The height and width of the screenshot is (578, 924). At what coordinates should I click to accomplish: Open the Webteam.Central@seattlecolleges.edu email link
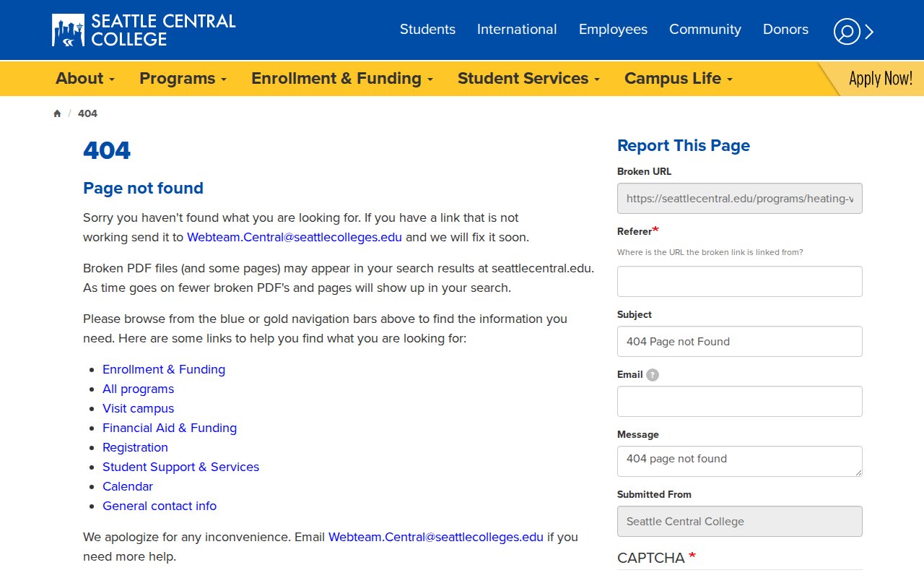click(295, 237)
